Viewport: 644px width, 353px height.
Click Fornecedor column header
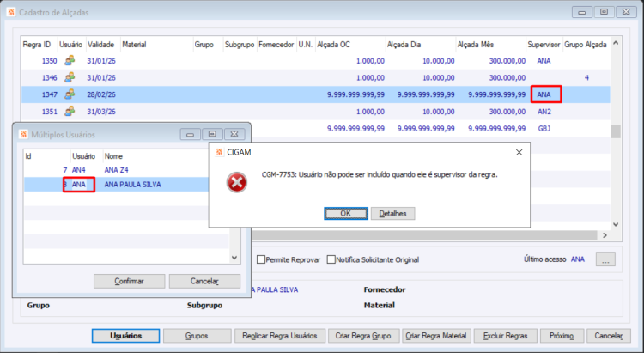276,45
